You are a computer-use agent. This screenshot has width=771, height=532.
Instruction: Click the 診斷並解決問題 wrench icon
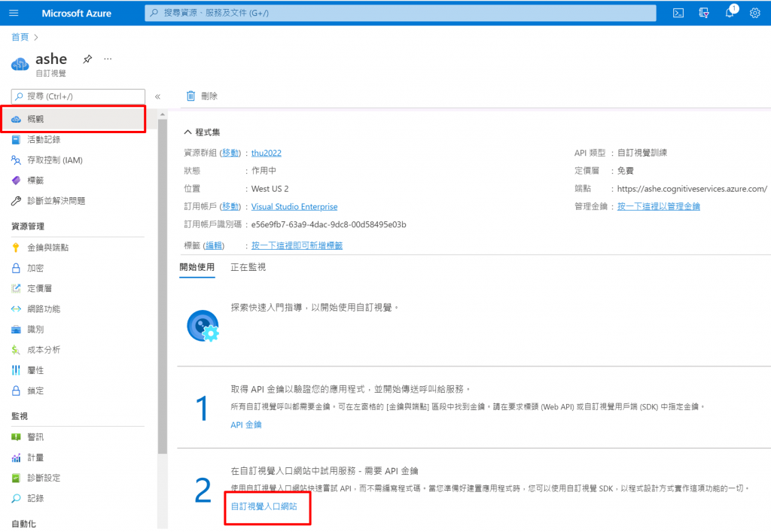[x=17, y=201]
